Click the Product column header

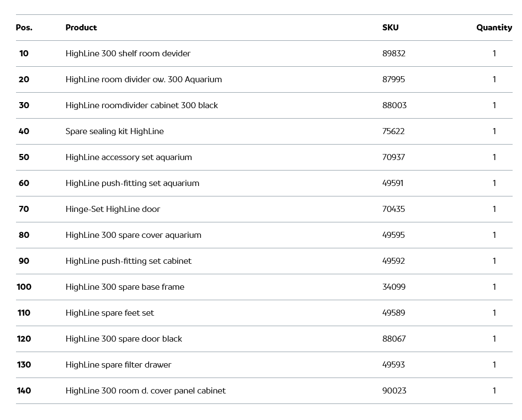[81, 28]
